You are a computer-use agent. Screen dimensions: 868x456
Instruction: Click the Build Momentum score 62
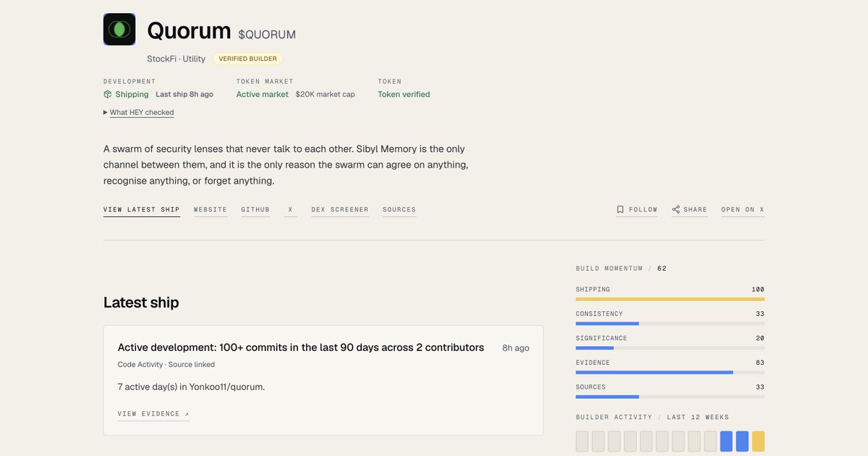tap(662, 269)
